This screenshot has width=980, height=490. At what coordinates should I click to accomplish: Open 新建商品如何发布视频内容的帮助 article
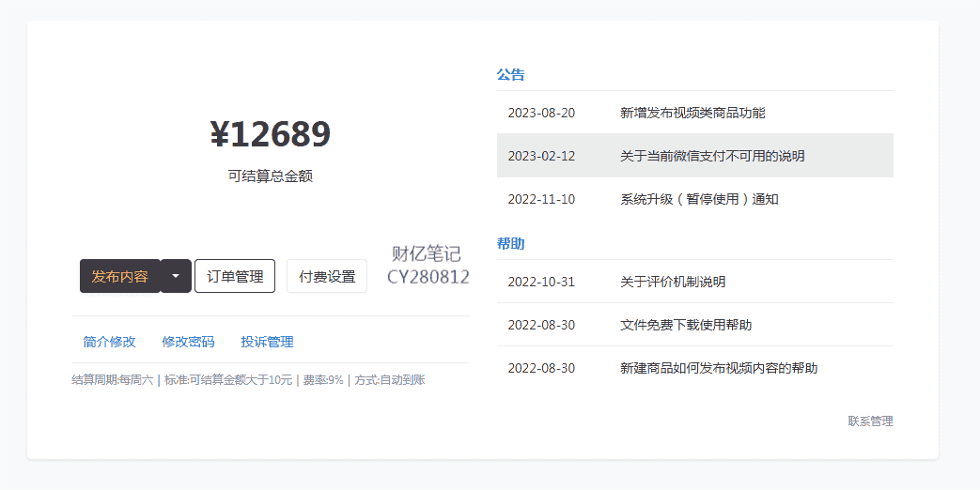point(719,368)
